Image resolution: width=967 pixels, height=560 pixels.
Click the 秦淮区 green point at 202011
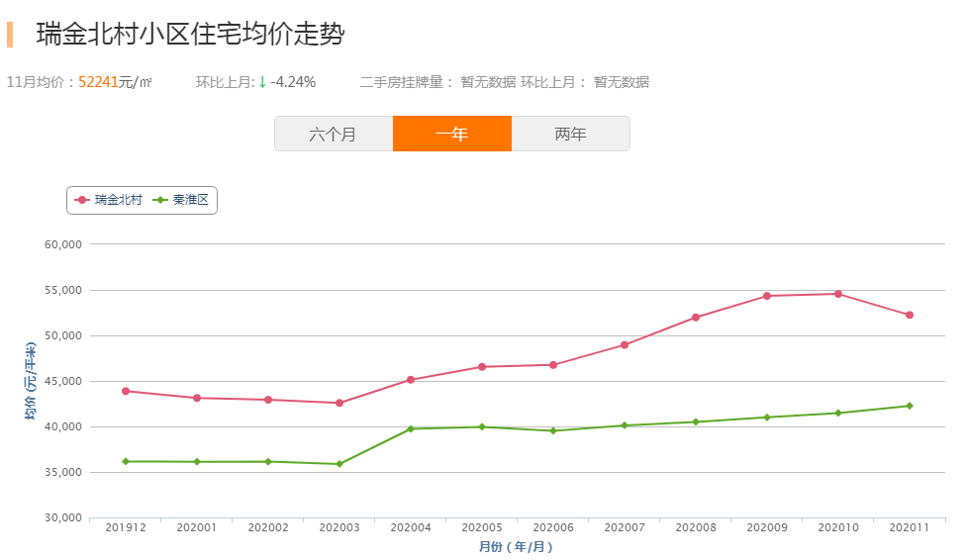(x=909, y=406)
